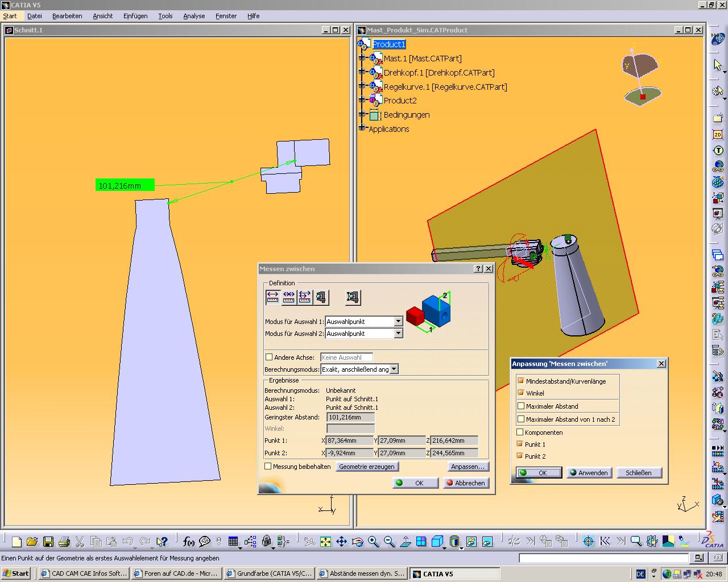728x582 pixels.
Task: Expand the Regelkurve.1 tree node
Action: [362, 86]
